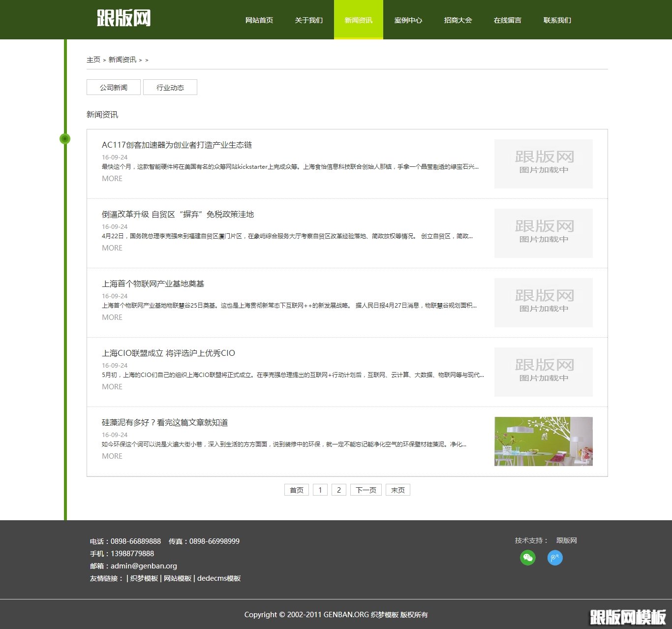Jump to 末页 in pagination
The image size is (672, 629).
tap(398, 490)
